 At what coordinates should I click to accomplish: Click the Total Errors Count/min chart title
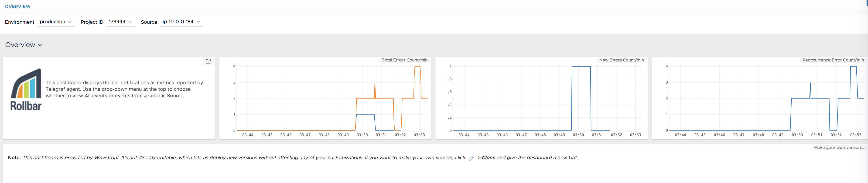tap(404, 60)
